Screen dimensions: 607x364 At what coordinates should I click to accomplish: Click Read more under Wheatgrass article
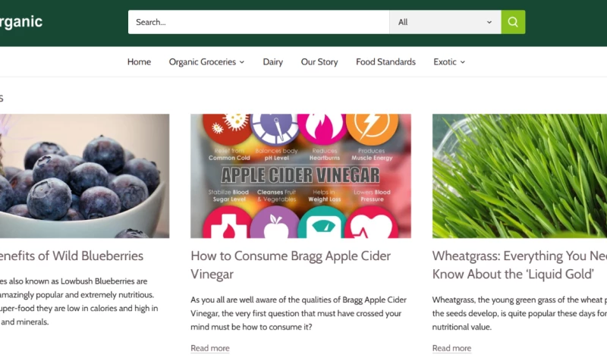(x=451, y=348)
